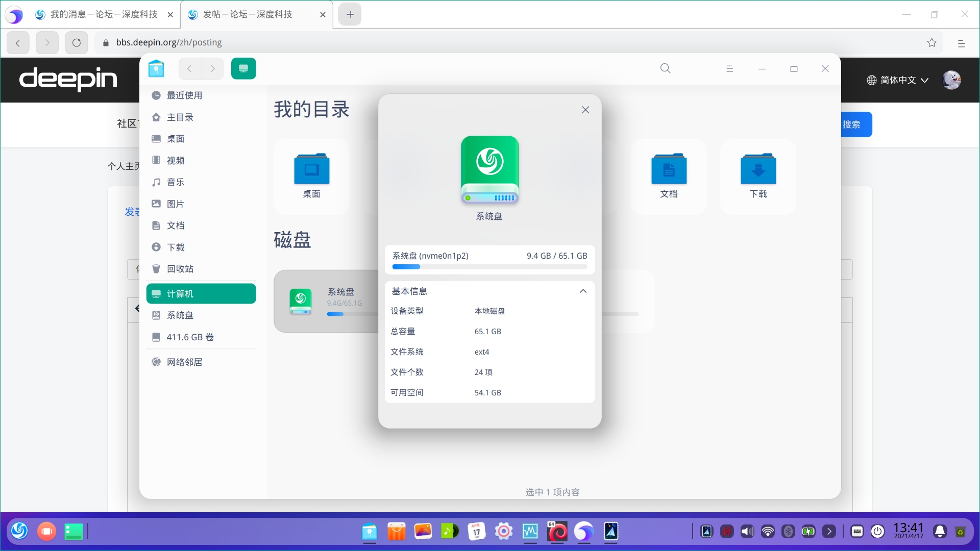Bookmark page with star icon

click(932, 43)
